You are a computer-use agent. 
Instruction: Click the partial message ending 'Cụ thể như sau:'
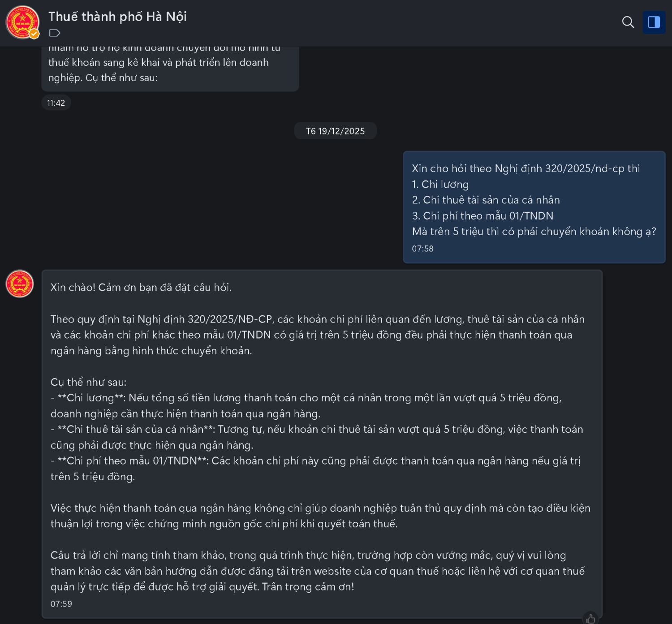coord(170,69)
